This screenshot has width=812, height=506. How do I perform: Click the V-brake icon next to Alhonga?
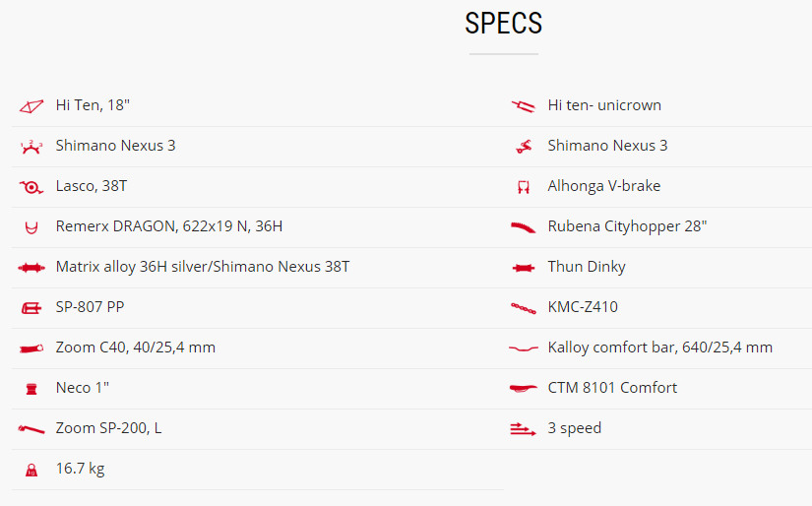524,187
